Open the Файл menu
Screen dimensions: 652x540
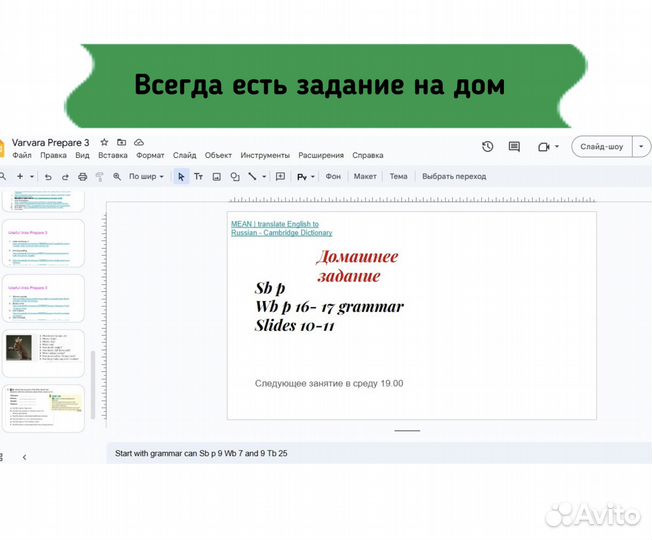(x=22, y=155)
